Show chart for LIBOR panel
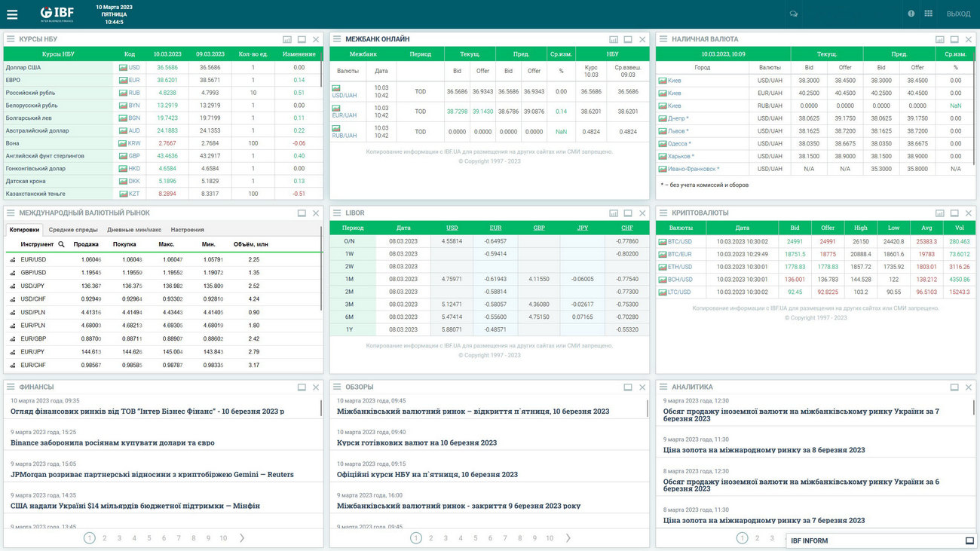Image resolution: width=980 pixels, height=551 pixels. 614,213
